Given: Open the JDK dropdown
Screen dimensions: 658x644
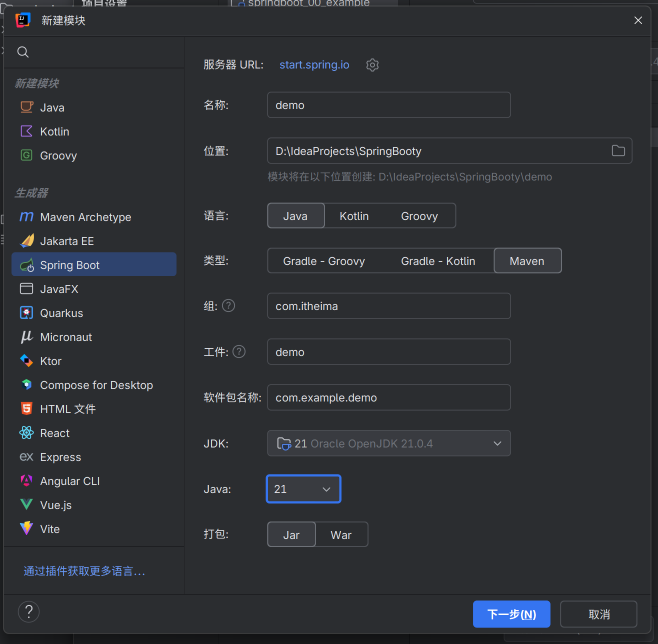Looking at the screenshot, I should pos(389,443).
